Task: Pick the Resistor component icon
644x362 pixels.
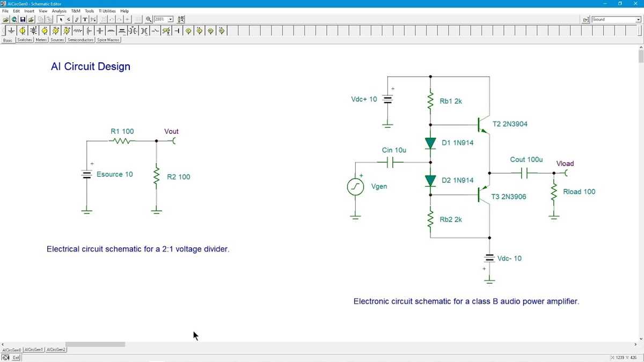Action: click(x=77, y=31)
